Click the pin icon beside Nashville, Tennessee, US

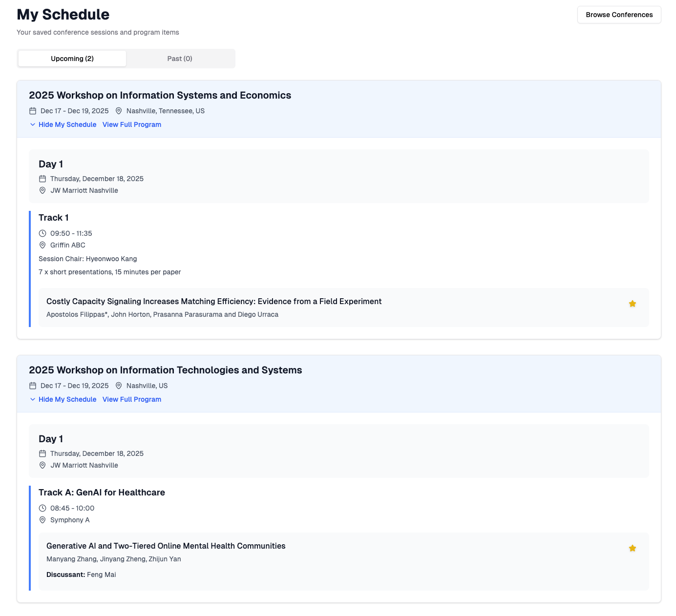[119, 111]
